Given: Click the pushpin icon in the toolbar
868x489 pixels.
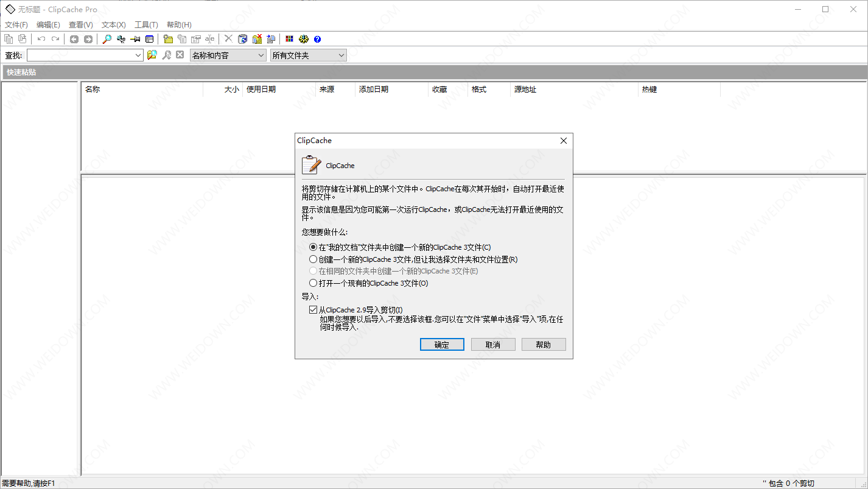Looking at the screenshot, I should (x=135, y=39).
